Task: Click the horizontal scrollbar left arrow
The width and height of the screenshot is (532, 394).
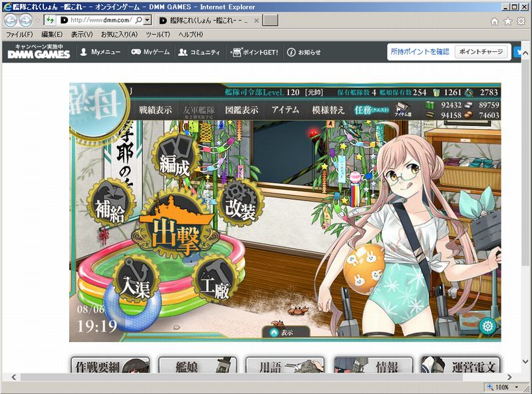Action: pyautogui.click(x=13, y=377)
